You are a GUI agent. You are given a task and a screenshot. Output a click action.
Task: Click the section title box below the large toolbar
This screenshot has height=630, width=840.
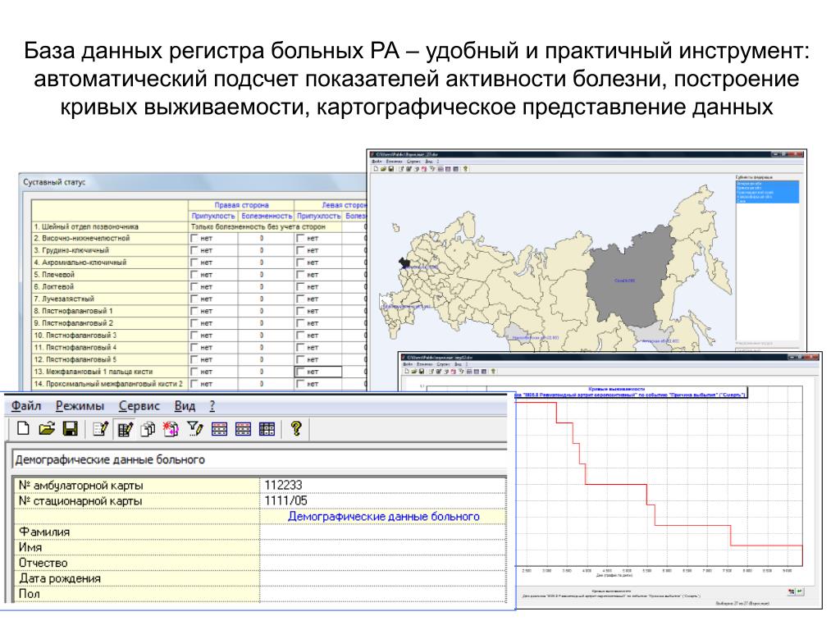(259, 459)
